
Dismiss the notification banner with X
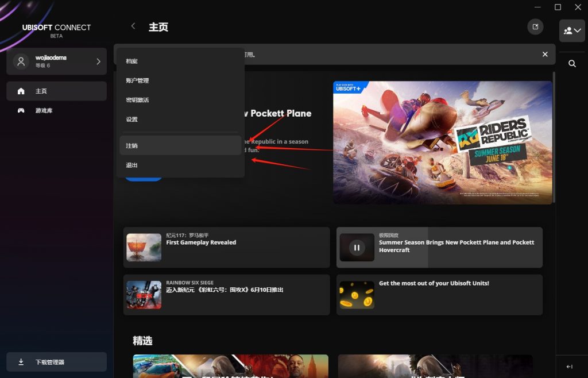coord(545,55)
